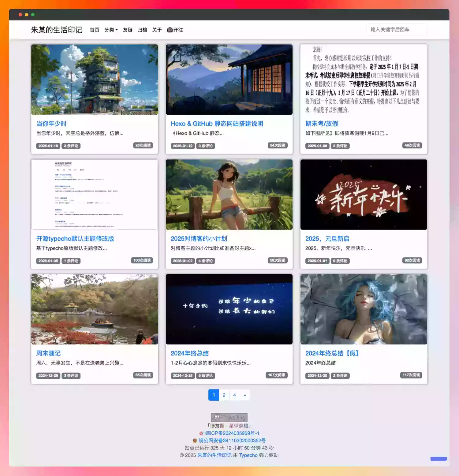Image resolution: width=459 pixels, height=476 pixels.
Task: Open the 首页 menu item
Action: tap(94, 30)
